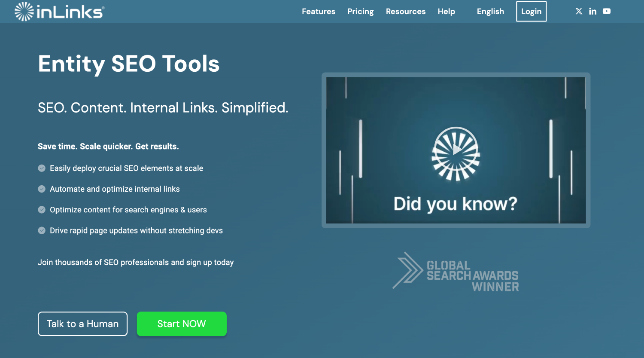Screen dimensions: 644x358
Task: Click 'Automate and optimize internal links' text
Action: [115, 189]
